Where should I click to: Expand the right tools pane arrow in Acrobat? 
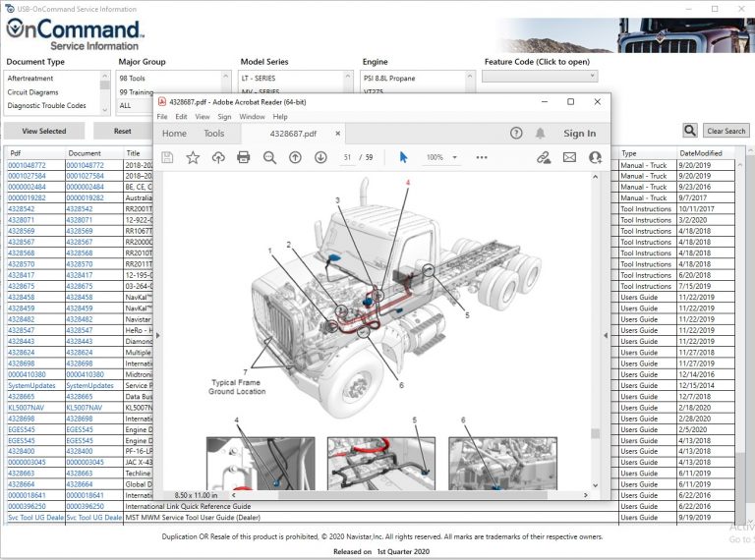(606, 335)
